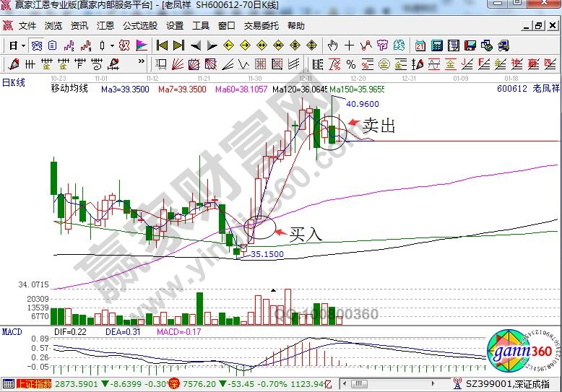Click the hand pan tool icon
Viewport: 562px width, 392px height.
click(332, 45)
